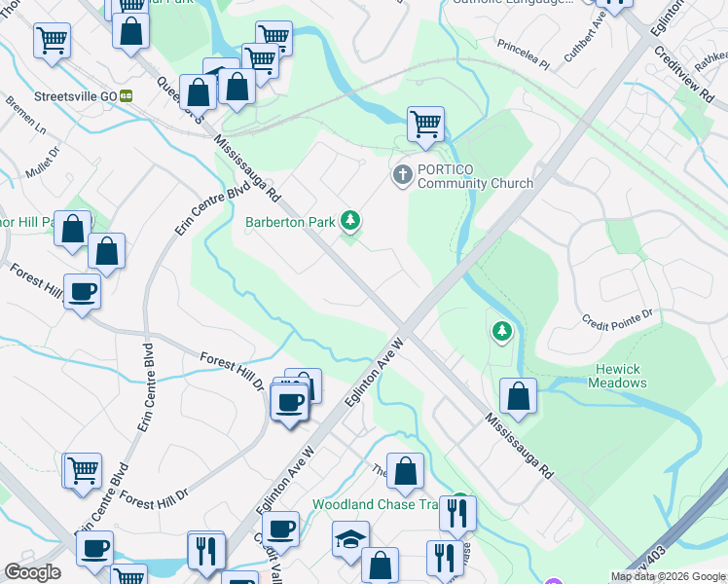The width and height of the screenshot is (728, 584).
Task: Click the restaurant pin right of Woodland Chase Trail label
Action: tap(457, 515)
